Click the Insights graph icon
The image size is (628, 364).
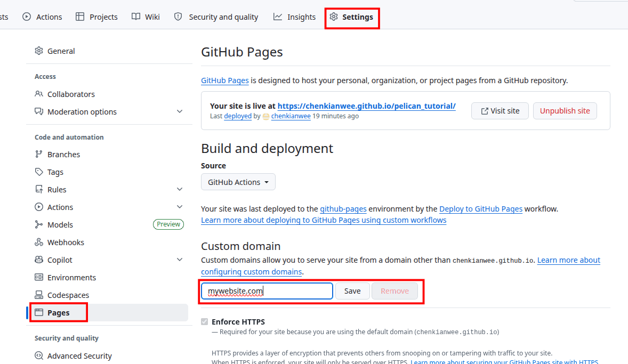tap(278, 17)
